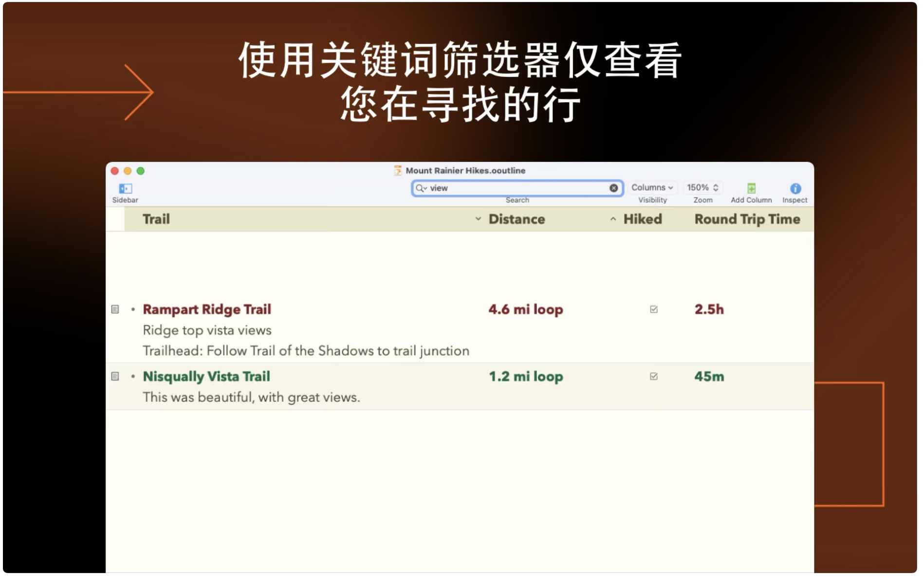Click the Round Trip Time column header

pyautogui.click(x=747, y=219)
